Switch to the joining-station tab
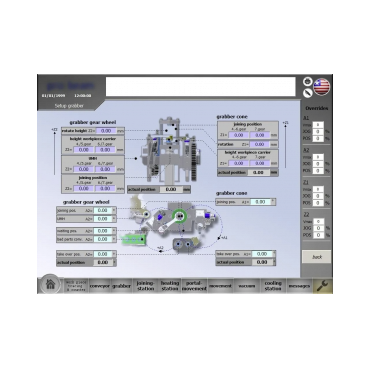Viewport: 370px width, 370px height. point(146,286)
